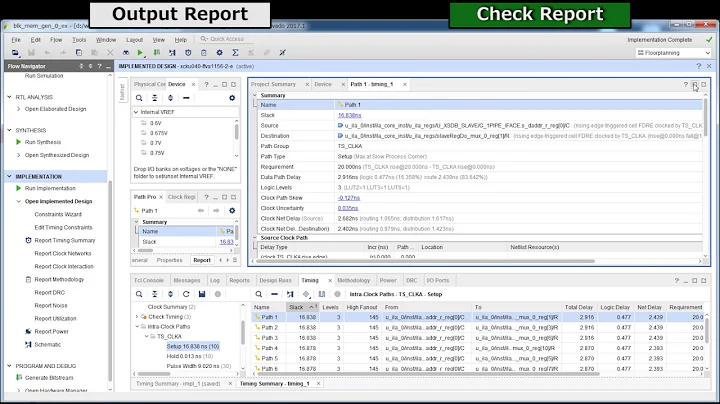Image resolution: width=720 pixels, height=404 pixels.
Task: Click the Slack 16.838ns link in Summary
Action: tap(349, 115)
